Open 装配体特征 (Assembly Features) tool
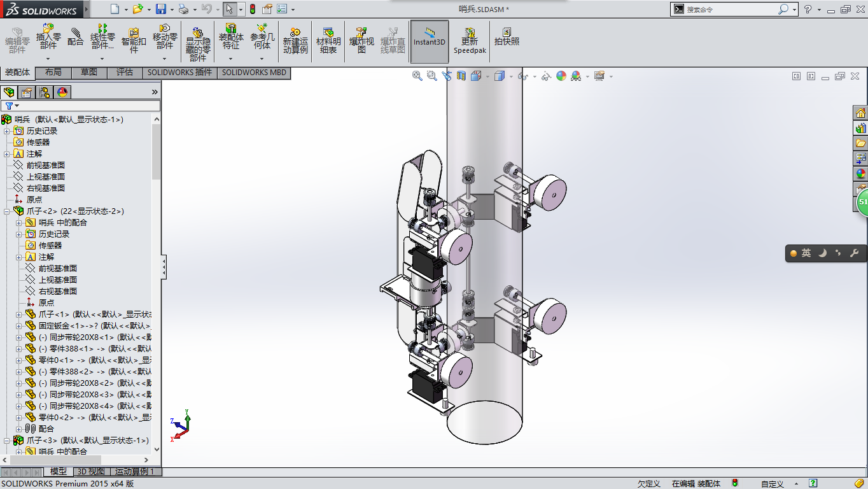 click(x=231, y=37)
